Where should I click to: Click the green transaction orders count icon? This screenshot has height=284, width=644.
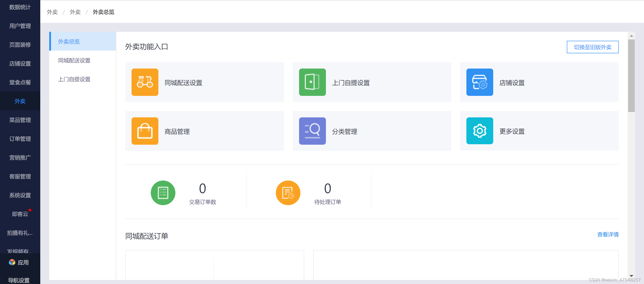pyautogui.click(x=163, y=193)
